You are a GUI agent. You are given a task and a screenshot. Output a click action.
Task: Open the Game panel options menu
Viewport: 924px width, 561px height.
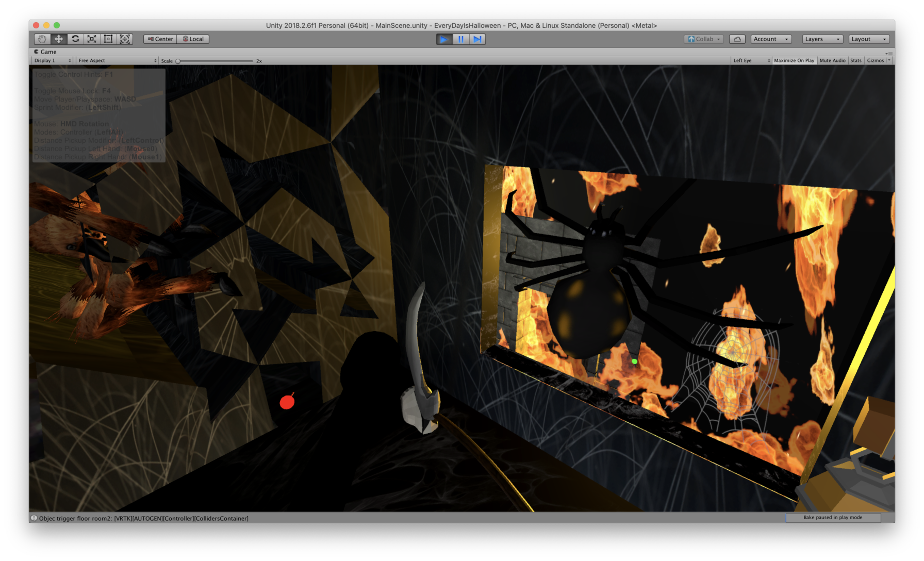point(889,53)
